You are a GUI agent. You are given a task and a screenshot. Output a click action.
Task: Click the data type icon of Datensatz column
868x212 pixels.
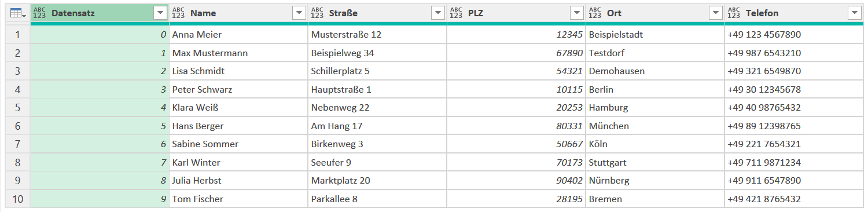tap(39, 13)
